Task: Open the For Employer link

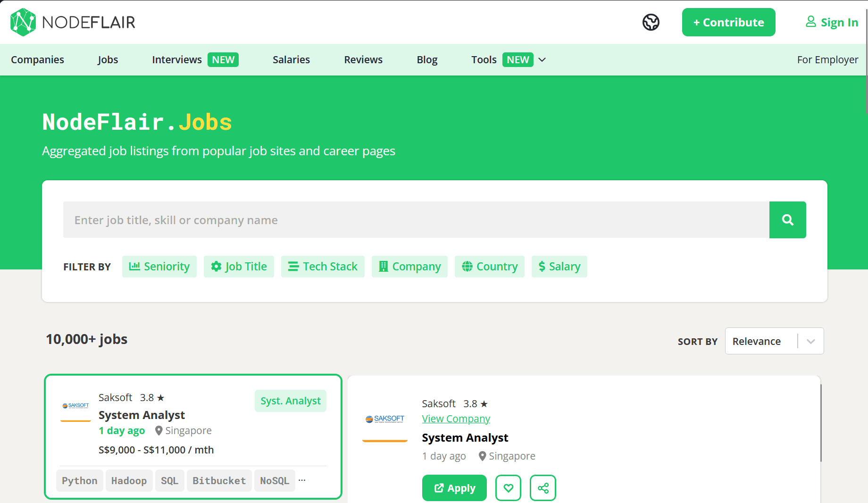Action: point(827,60)
